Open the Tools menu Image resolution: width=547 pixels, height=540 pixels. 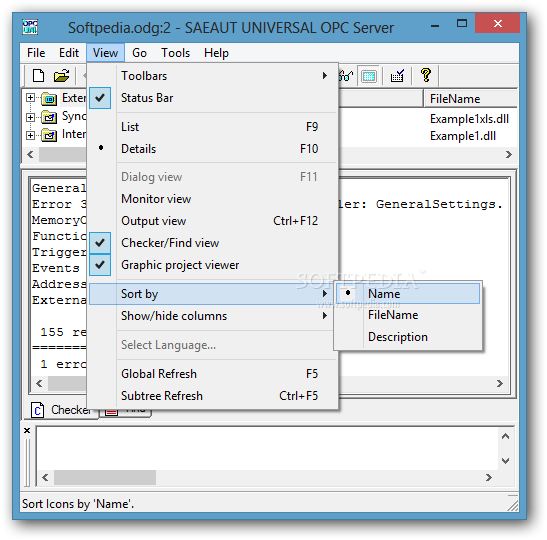(175, 53)
